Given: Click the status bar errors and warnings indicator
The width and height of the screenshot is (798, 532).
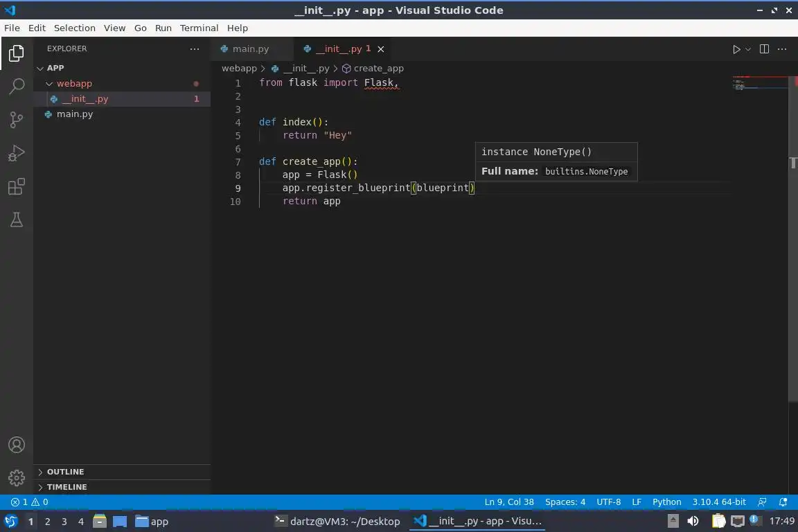Looking at the screenshot, I should point(30,502).
